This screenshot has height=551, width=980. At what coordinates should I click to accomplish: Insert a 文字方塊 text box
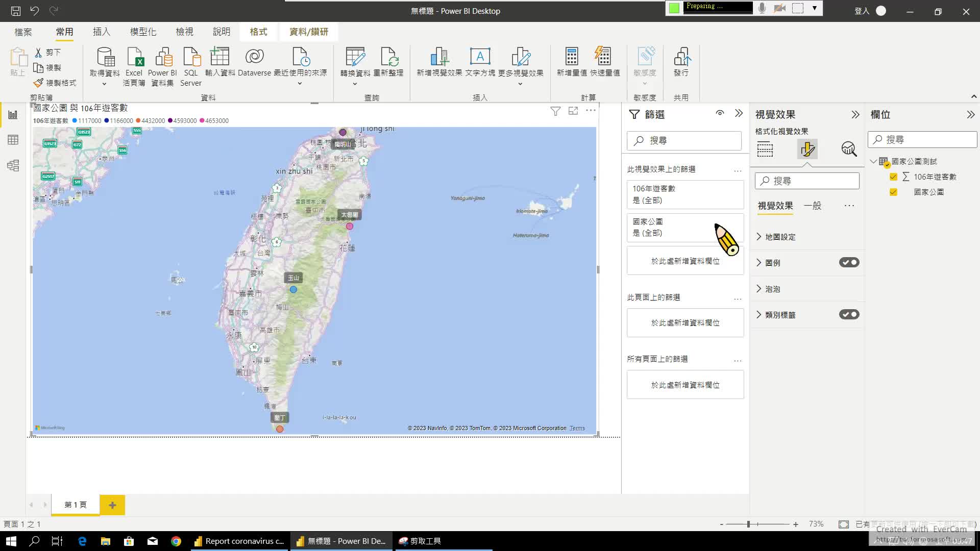(480, 62)
